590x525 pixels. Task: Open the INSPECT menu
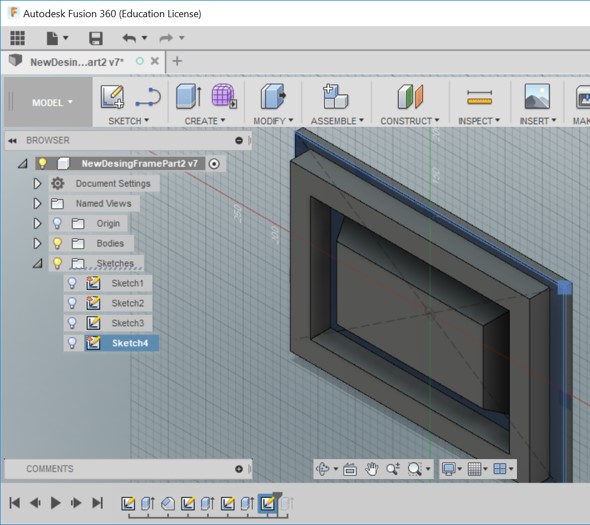click(479, 121)
